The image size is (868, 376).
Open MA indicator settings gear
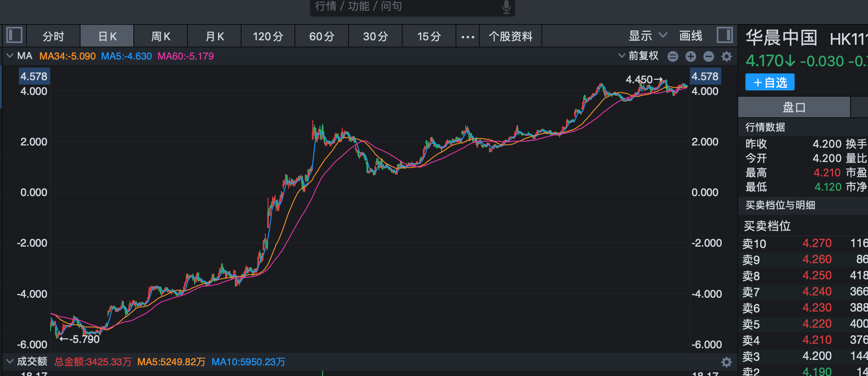click(x=727, y=56)
